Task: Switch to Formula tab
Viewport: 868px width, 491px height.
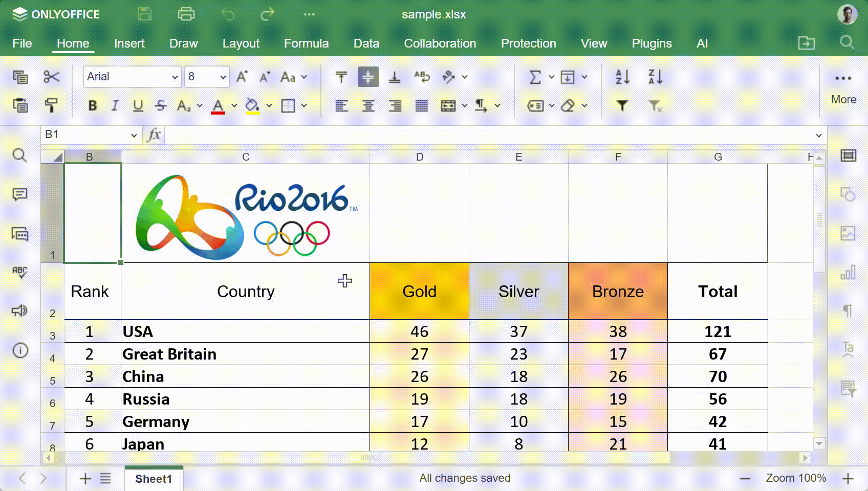Action: point(306,43)
